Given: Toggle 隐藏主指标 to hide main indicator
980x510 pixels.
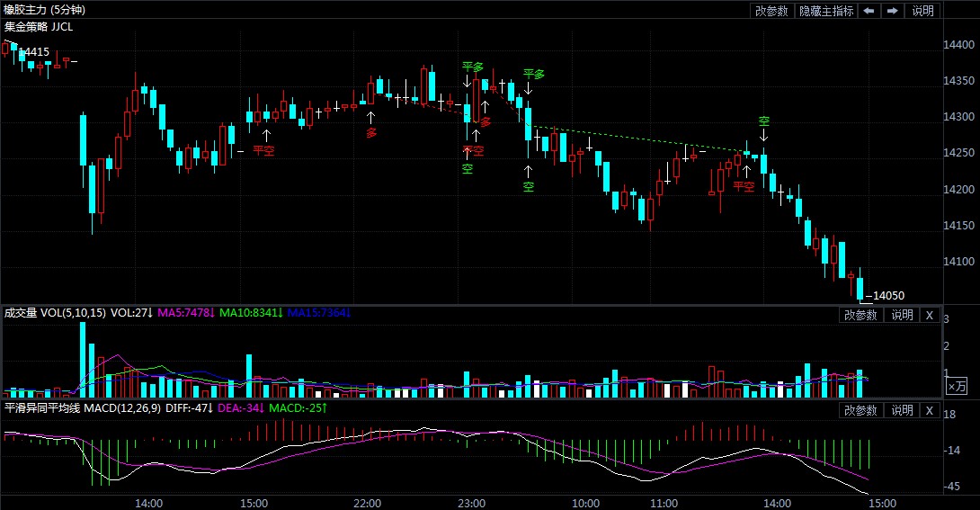Looking at the screenshot, I should (825, 11).
